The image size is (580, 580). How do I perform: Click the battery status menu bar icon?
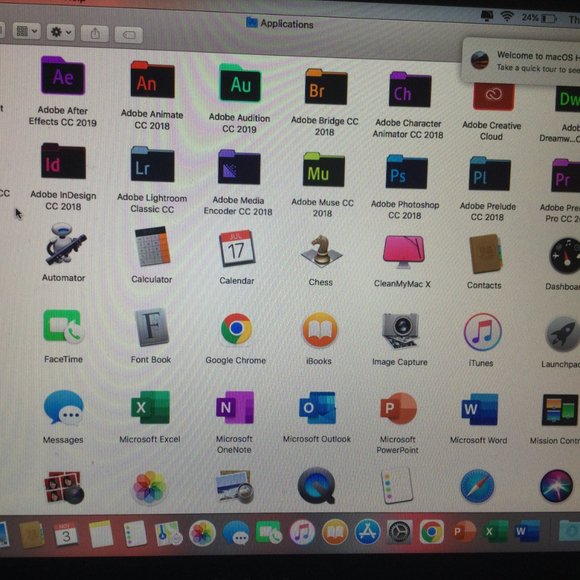pos(549,18)
